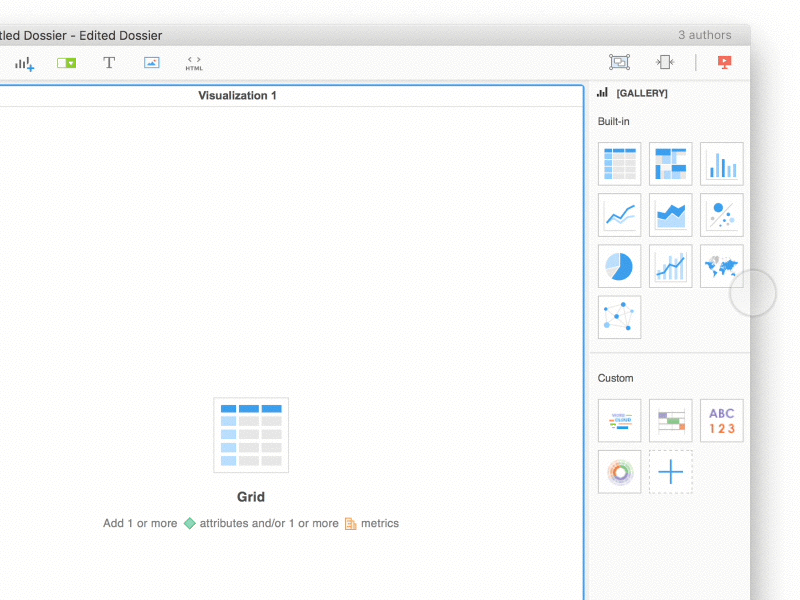The height and width of the screenshot is (600, 800).
Task: Choose the Heat Map visualization type
Action: tap(670, 163)
